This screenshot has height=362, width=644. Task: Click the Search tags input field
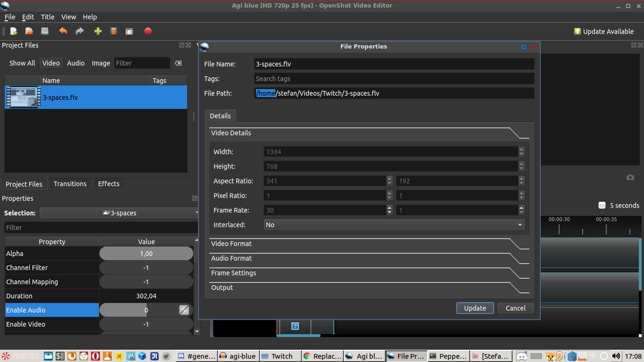click(394, 79)
